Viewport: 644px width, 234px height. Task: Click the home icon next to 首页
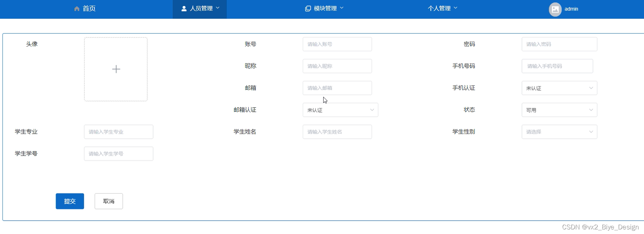coord(77,8)
